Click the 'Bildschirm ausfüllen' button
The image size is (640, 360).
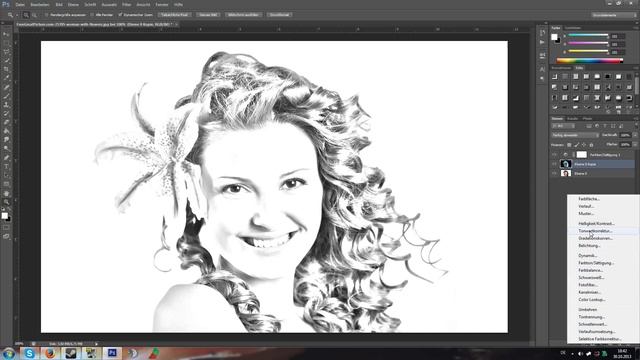(243, 15)
